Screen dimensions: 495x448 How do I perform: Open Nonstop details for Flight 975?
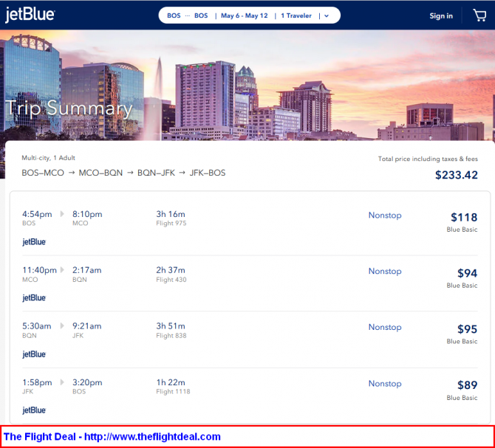pos(385,216)
